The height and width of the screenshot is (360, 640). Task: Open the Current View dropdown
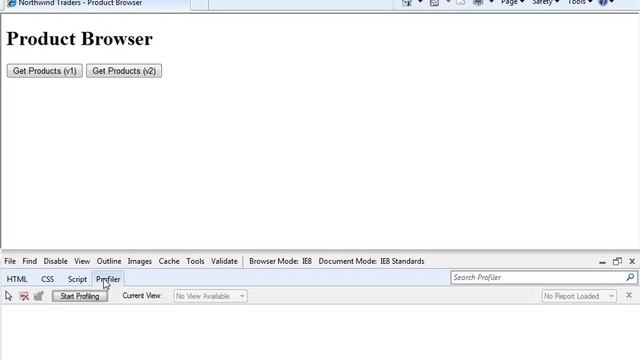click(x=210, y=296)
